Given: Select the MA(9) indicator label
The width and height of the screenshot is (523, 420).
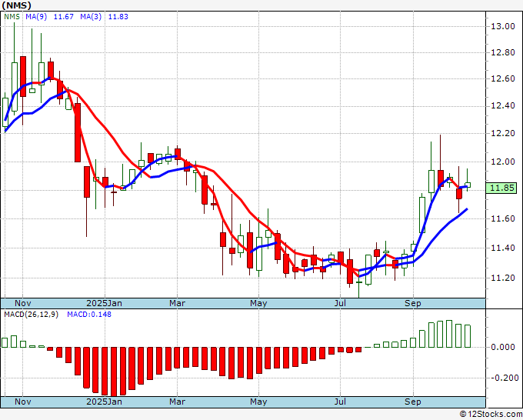Looking at the screenshot, I should (x=36, y=17).
